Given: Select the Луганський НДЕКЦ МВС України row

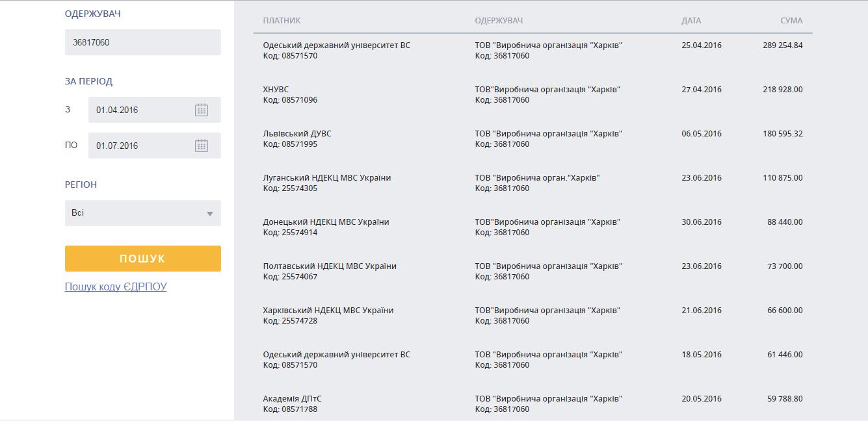Looking at the screenshot, I should (x=327, y=178).
